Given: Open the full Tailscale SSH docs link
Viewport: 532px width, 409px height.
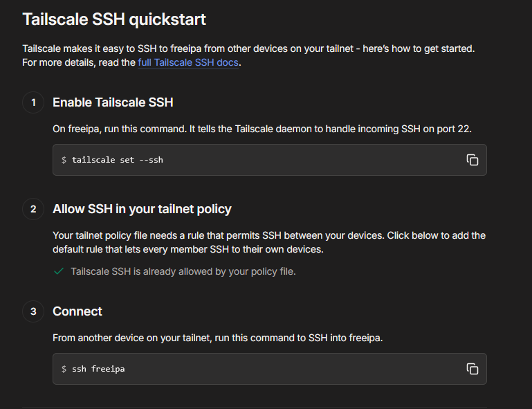Looking at the screenshot, I should pyautogui.click(x=188, y=62).
